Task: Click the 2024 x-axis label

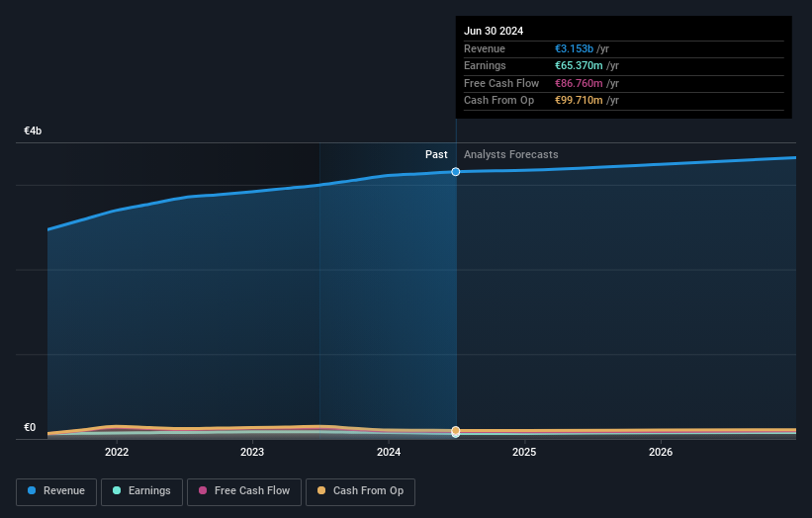Action: (x=389, y=452)
